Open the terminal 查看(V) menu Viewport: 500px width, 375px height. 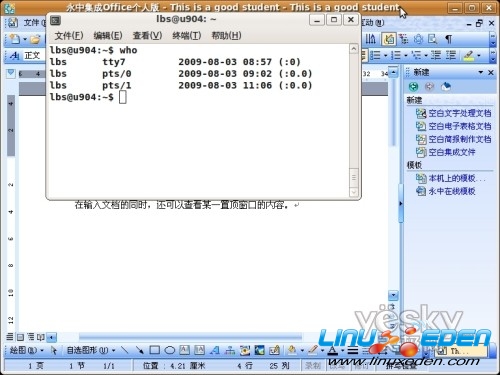(x=147, y=35)
